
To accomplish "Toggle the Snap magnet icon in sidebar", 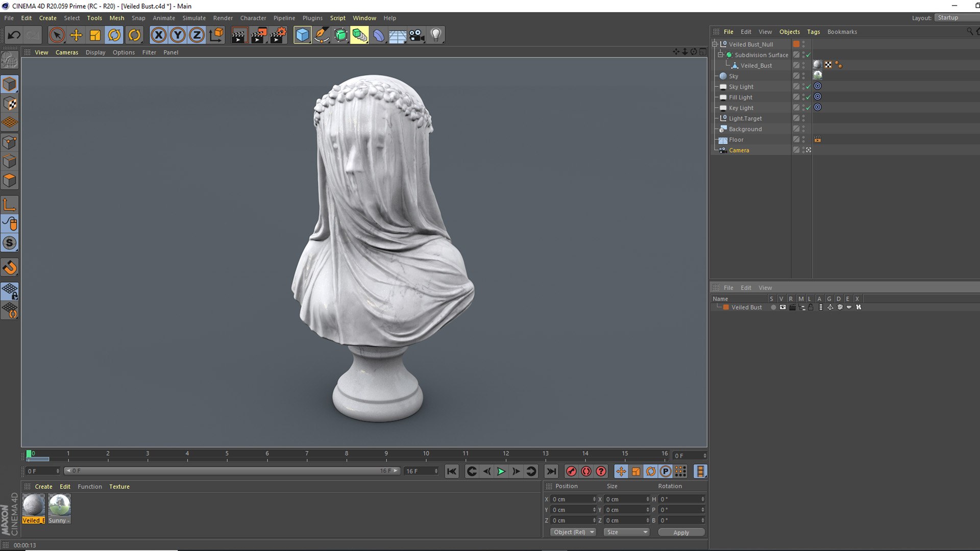I will point(10,267).
